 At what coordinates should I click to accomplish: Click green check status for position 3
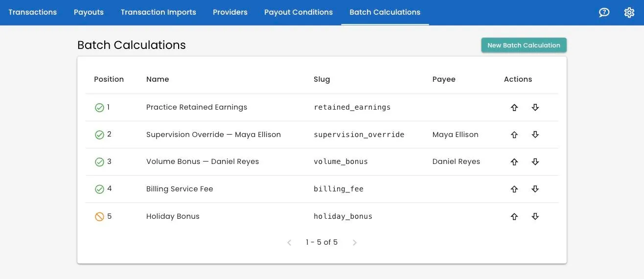[x=99, y=162]
